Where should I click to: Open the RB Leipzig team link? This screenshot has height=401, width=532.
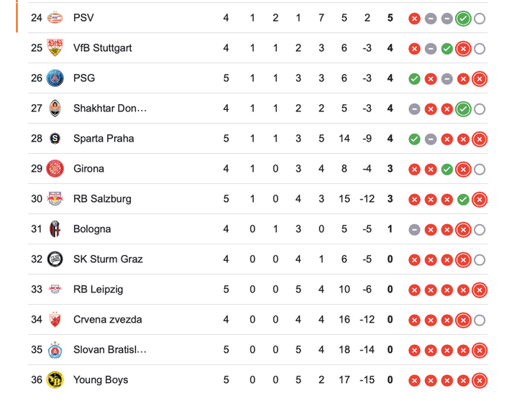point(98,290)
